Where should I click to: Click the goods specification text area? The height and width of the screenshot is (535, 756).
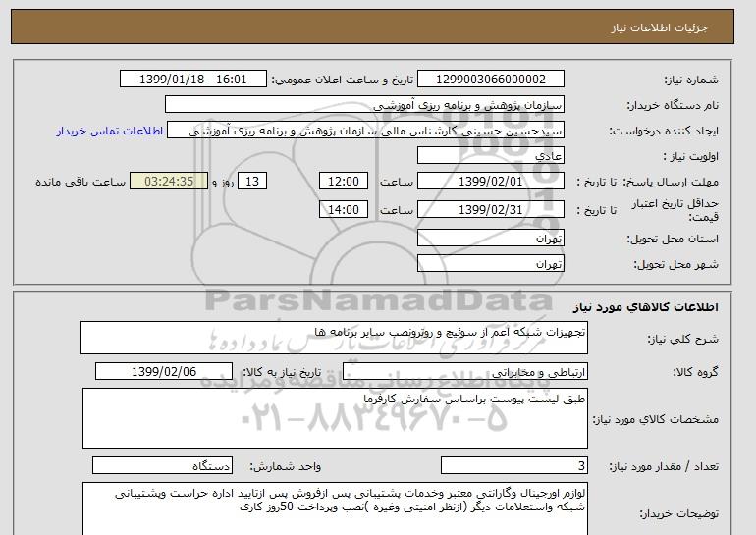(x=335, y=418)
